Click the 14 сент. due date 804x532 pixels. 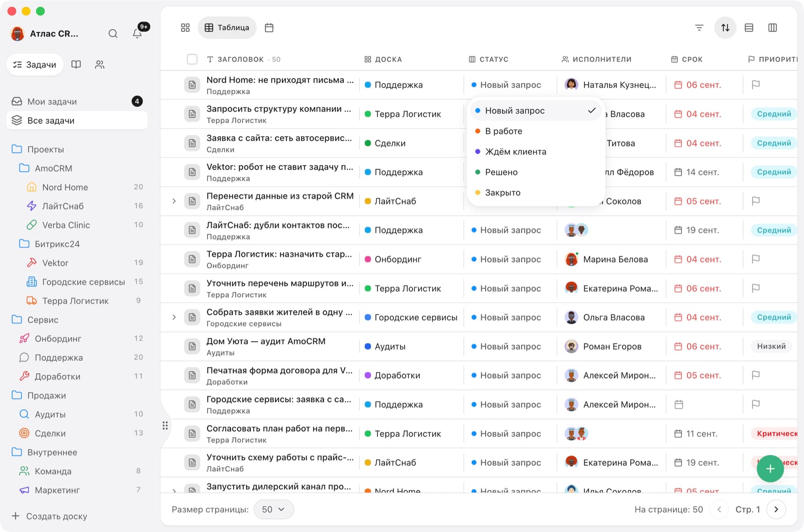[x=703, y=172]
